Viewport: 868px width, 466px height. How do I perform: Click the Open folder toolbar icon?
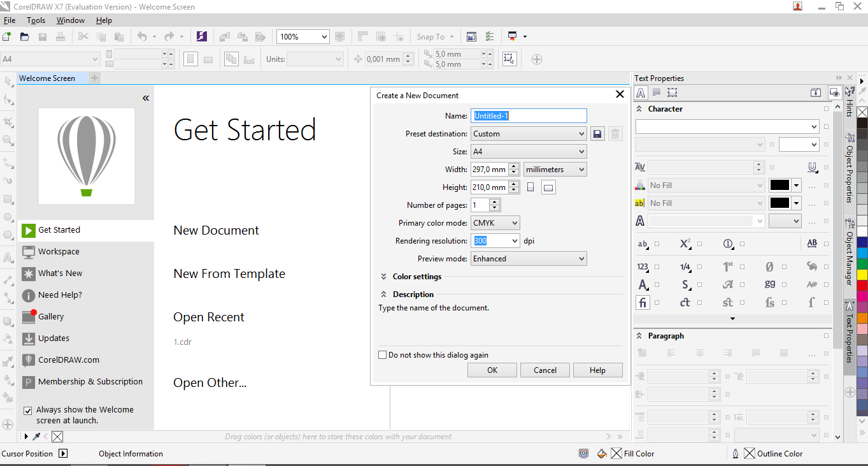pyautogui.click(x=25, y=37)
